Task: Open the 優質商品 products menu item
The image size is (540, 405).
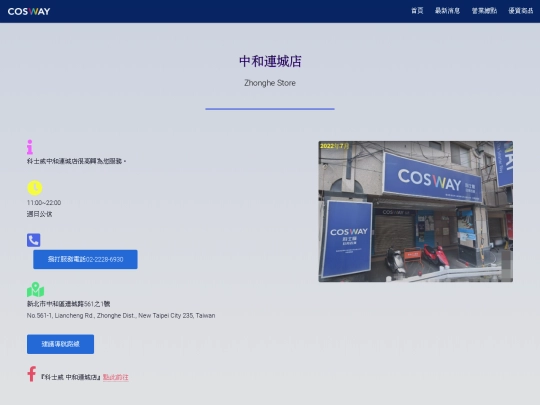Action: (x=521, y=11)
